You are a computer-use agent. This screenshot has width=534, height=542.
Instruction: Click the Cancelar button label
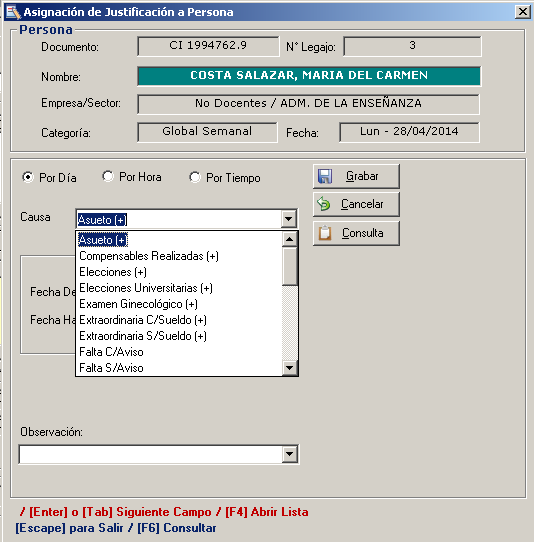point(362,204)
